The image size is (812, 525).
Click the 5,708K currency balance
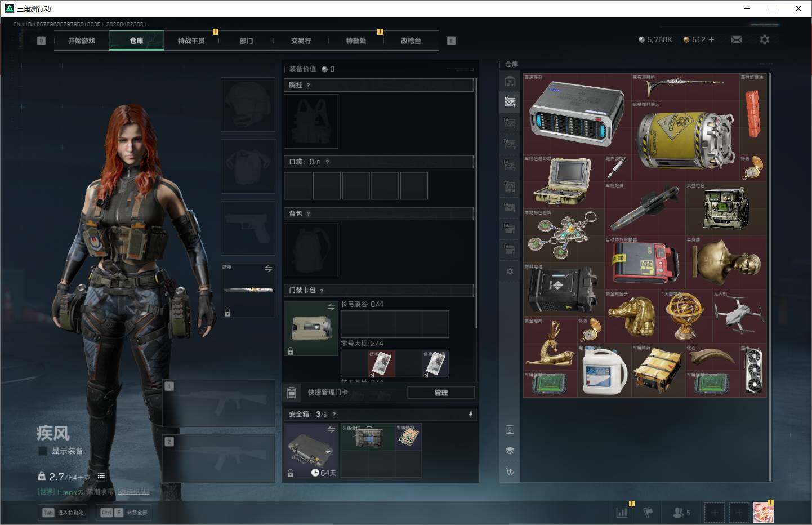(655, 39)
